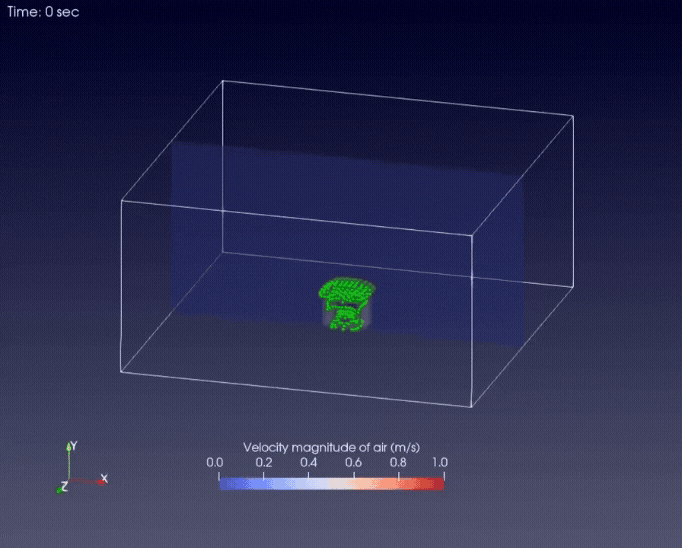Click the red end of the color bar
The width and height of the screenshot is (682, 548).
[436, 482]
